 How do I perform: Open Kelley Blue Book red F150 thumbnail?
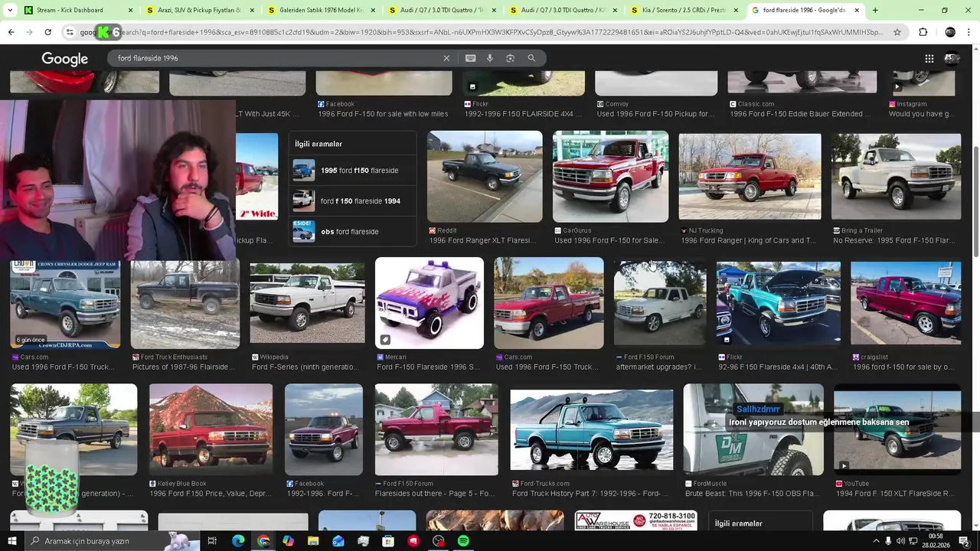pos(211,429)
